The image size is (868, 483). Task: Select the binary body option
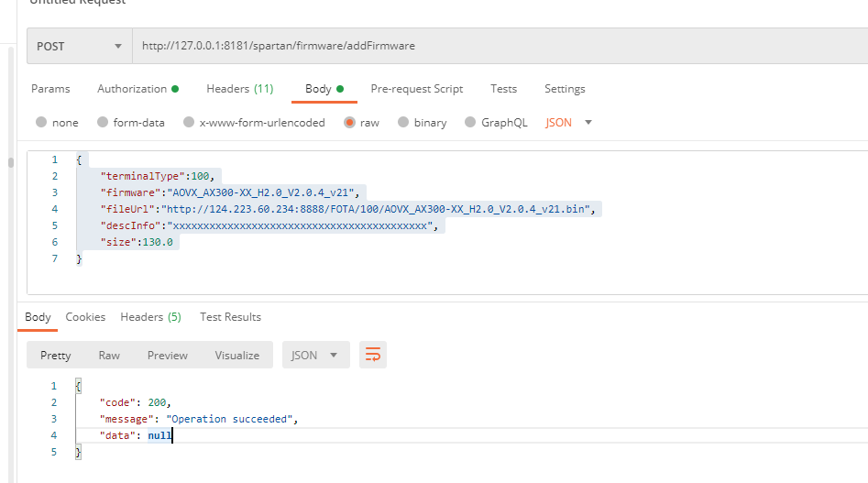403,123
